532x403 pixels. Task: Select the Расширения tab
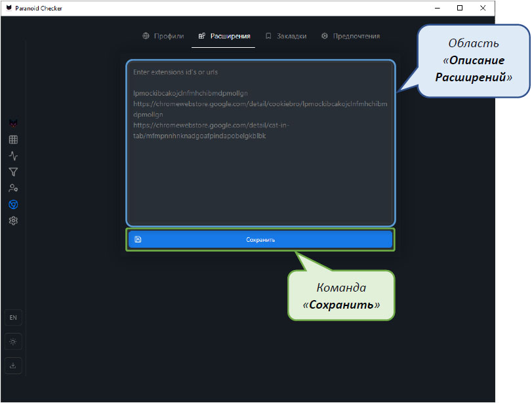click(x=224, y=36)
